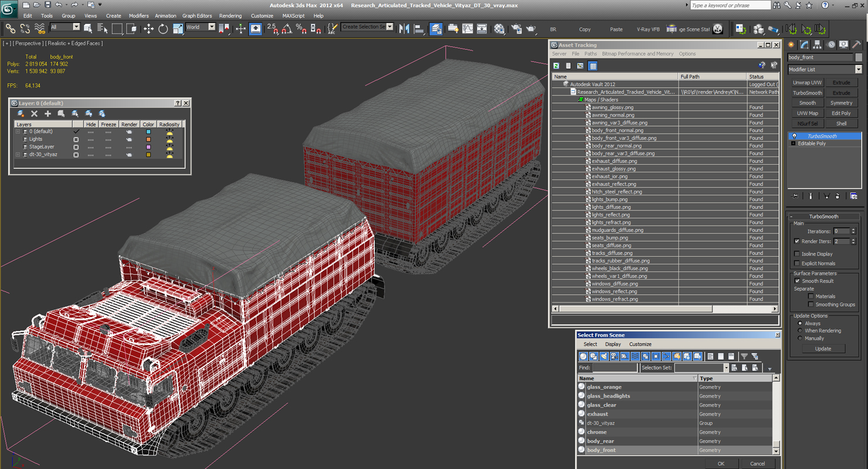Select the Manually update option
The width and height of the screenshot is (868, 469).
click(x=800, y=338)
